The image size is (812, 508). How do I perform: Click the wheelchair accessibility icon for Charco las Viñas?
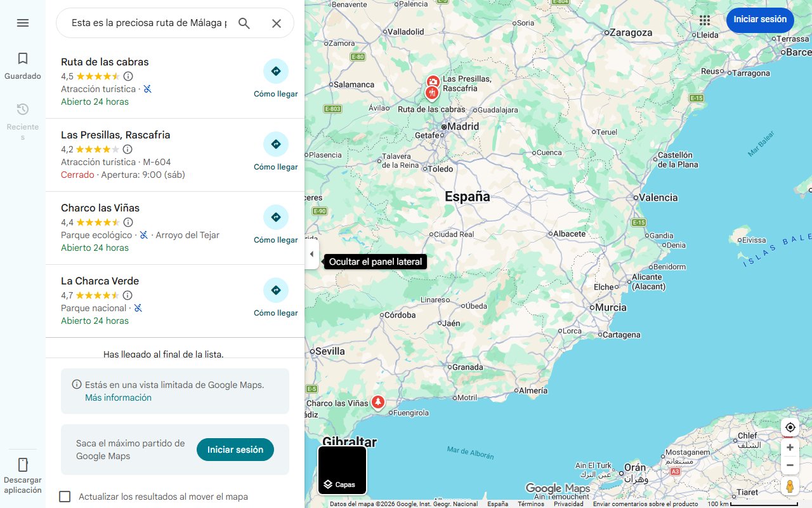point(144,234)
